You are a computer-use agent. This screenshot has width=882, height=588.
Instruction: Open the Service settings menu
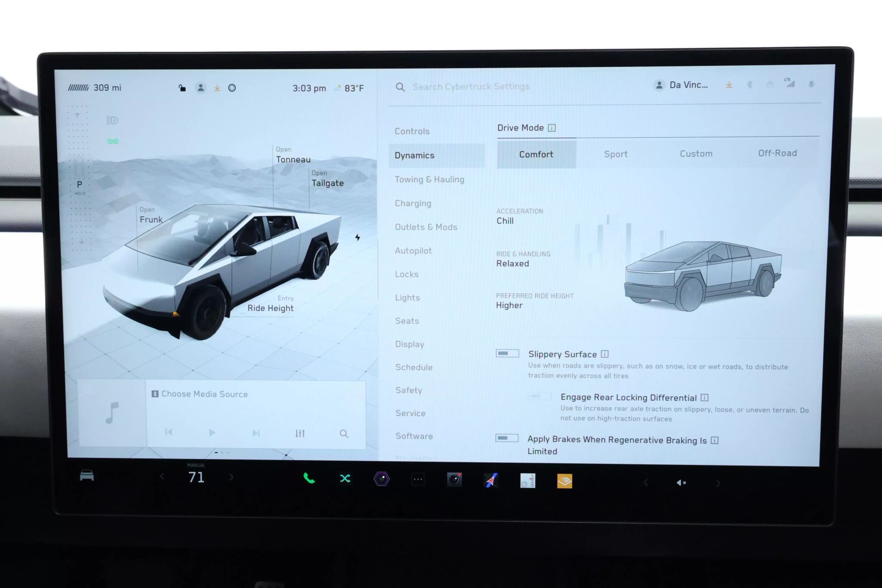[411, 413]
